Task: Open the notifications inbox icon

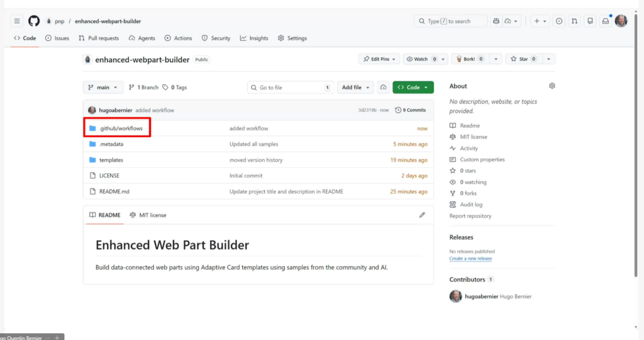Action: pos(605,21)
